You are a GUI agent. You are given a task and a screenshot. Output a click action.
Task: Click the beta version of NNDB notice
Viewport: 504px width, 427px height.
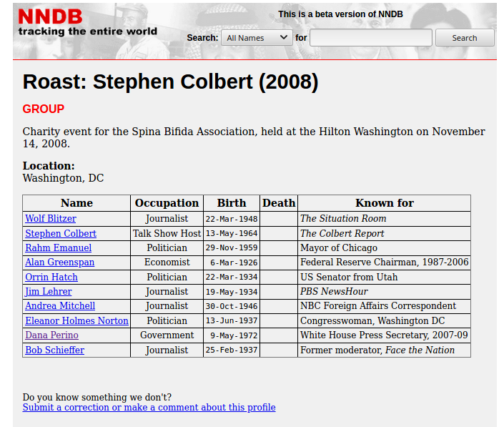(x=340, y=14)
